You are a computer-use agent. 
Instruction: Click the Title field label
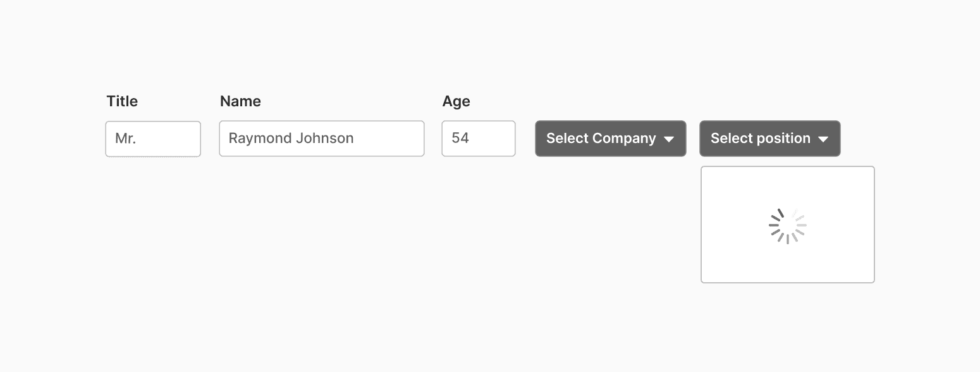point(122,101)
